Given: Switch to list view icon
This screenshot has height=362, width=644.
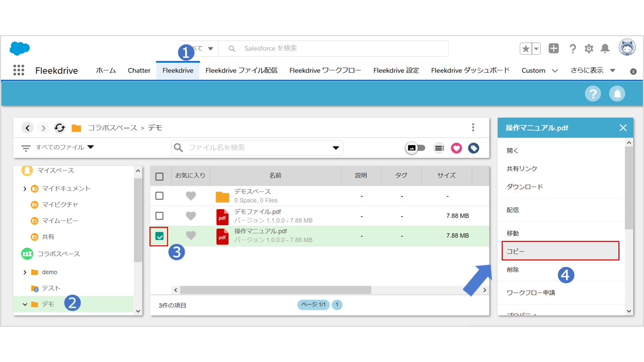Looking at the screenshot, I should click(x=439, y=148).
